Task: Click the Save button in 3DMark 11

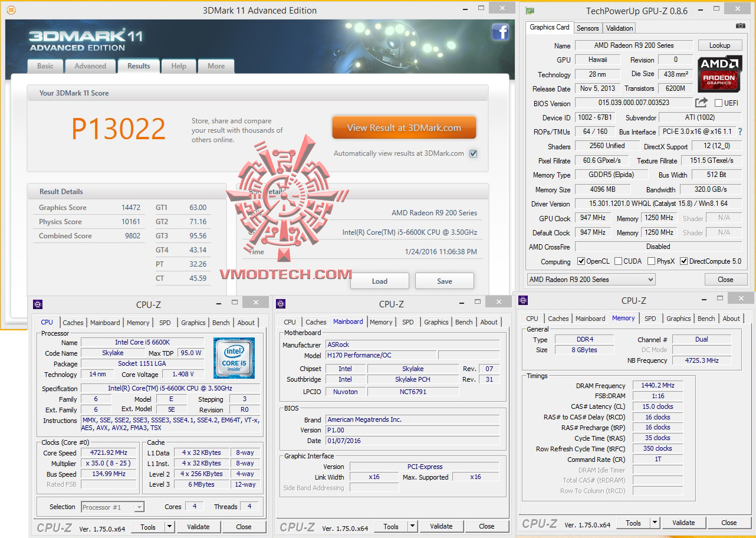Action: [x=445, y=281]
